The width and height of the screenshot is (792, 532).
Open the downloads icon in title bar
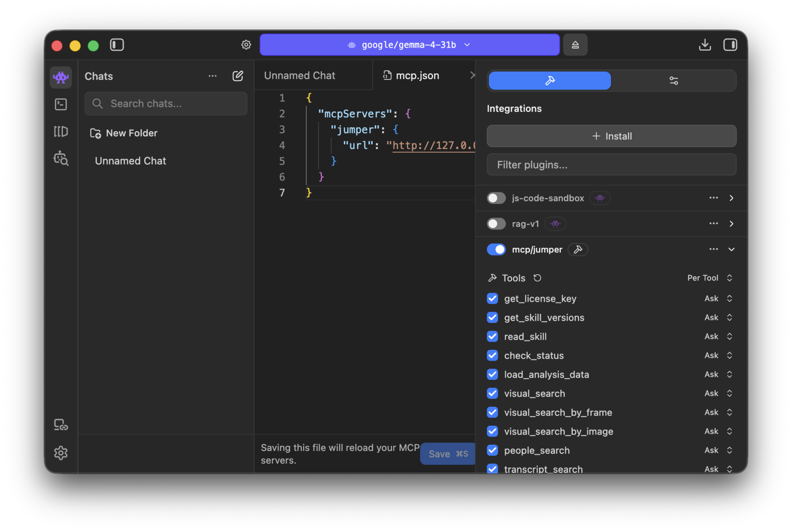click(x=705, y=45)
